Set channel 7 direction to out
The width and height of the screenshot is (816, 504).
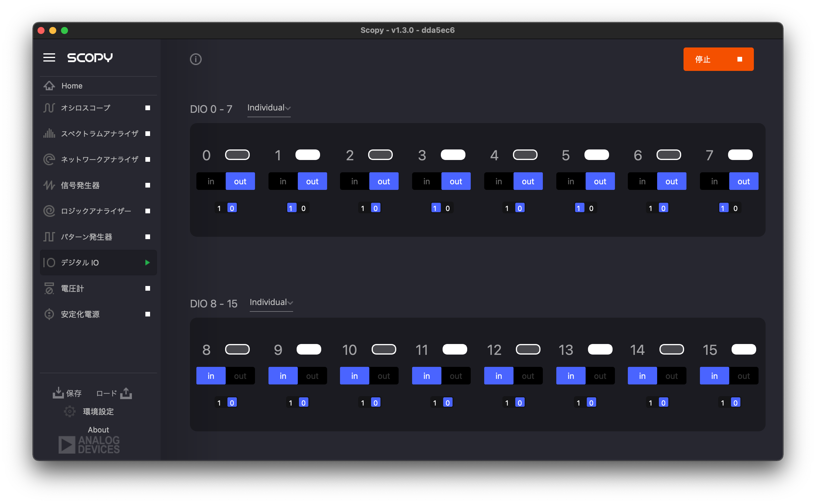(743, 181)
